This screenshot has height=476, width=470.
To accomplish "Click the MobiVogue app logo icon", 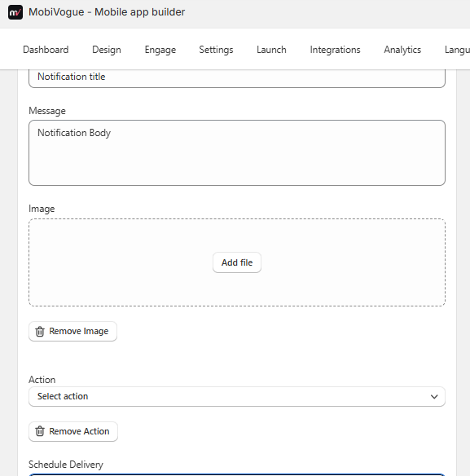I will pos(15,12).
